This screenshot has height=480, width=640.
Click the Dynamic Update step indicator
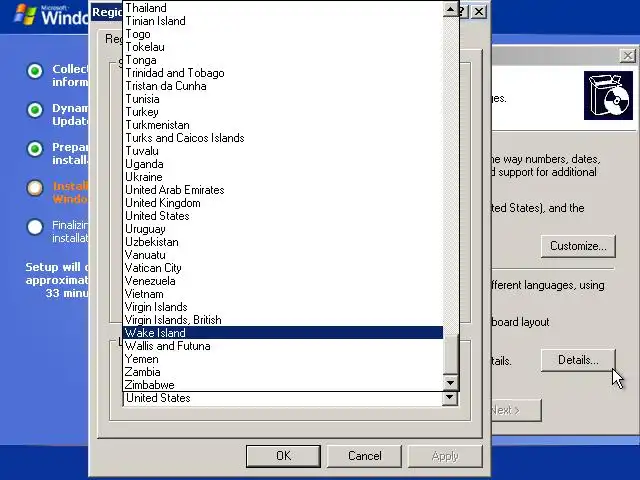(x=35, y=110)
